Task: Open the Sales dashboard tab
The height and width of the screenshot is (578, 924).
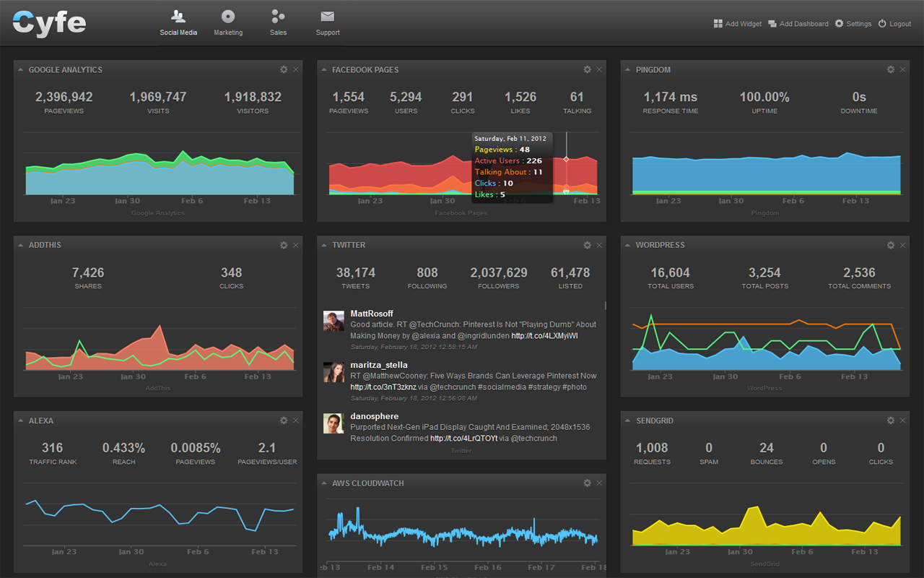Action: click(278, 23)
